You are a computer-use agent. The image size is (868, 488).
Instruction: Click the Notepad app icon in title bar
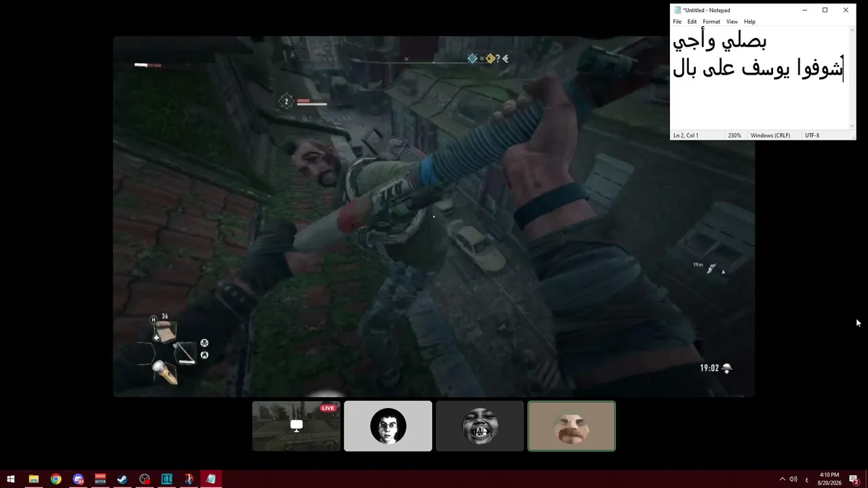[677, 10]
